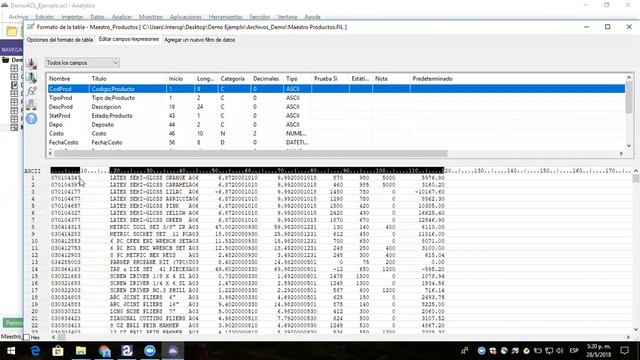
Task: Click the Categoría column header
Action: point(233,79)
